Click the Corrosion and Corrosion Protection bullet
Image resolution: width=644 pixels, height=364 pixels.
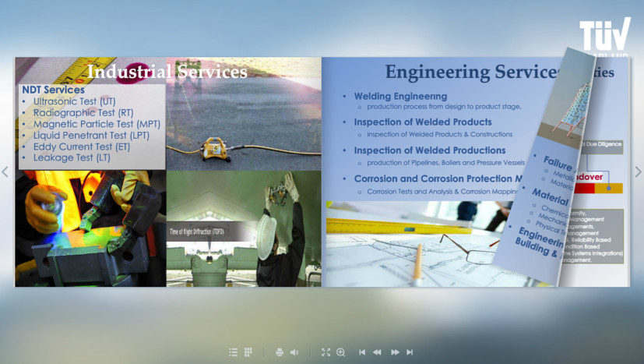(x=438, y=179)
